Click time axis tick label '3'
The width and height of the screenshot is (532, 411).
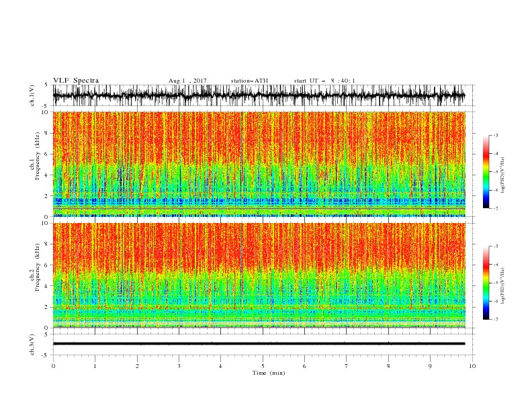[x=179, y=366]
